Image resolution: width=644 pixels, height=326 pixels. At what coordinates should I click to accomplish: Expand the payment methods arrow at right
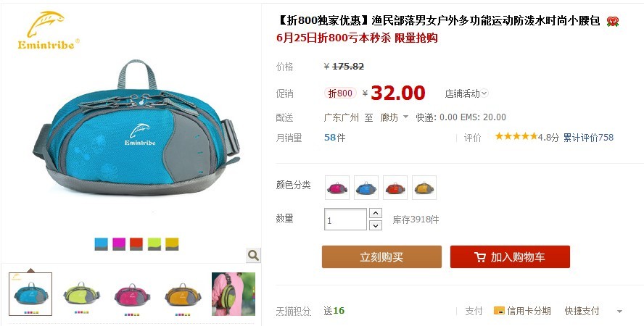(619, 312)
